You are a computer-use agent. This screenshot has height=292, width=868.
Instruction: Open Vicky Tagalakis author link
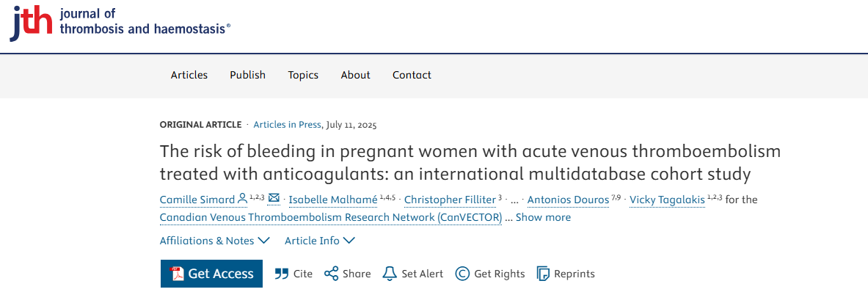coord(667,200)
